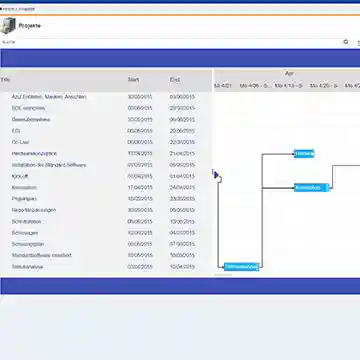Click the Apr month header in timeline

pos(289,73)
